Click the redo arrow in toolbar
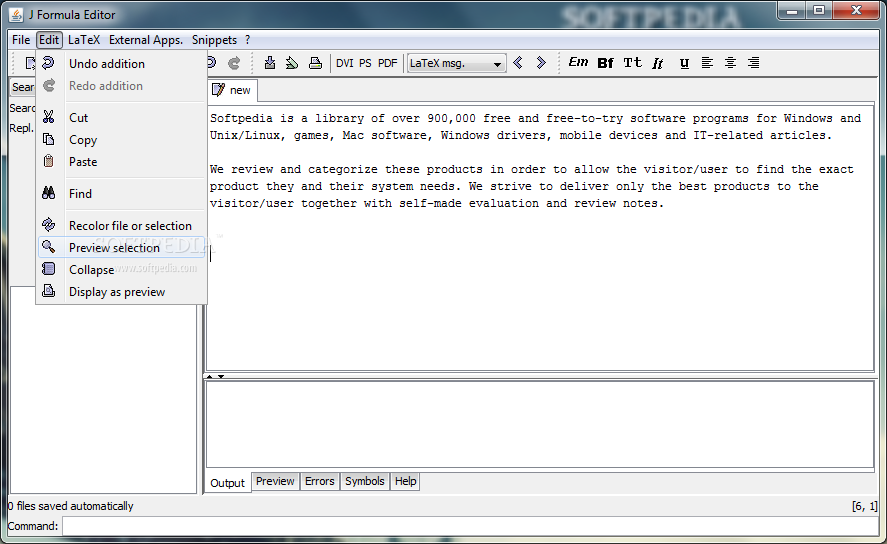Screen dimensions: 887x544 click(x=234, y=63)
